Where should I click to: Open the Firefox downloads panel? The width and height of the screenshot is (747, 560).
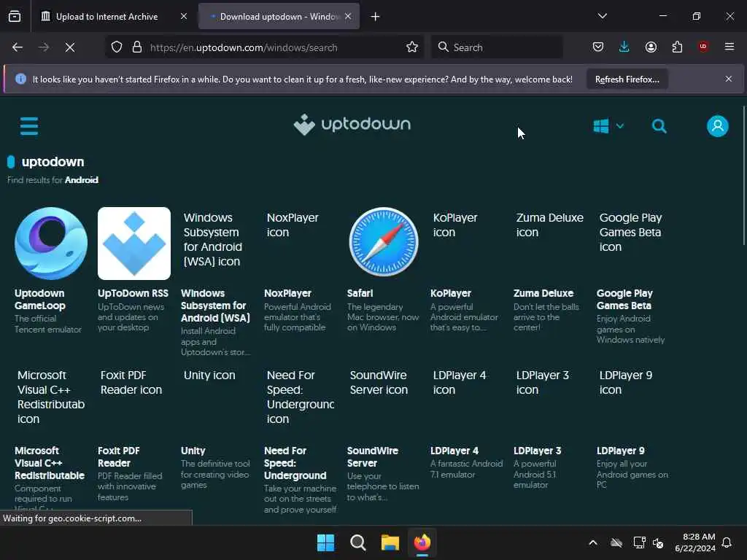[624, 47]
